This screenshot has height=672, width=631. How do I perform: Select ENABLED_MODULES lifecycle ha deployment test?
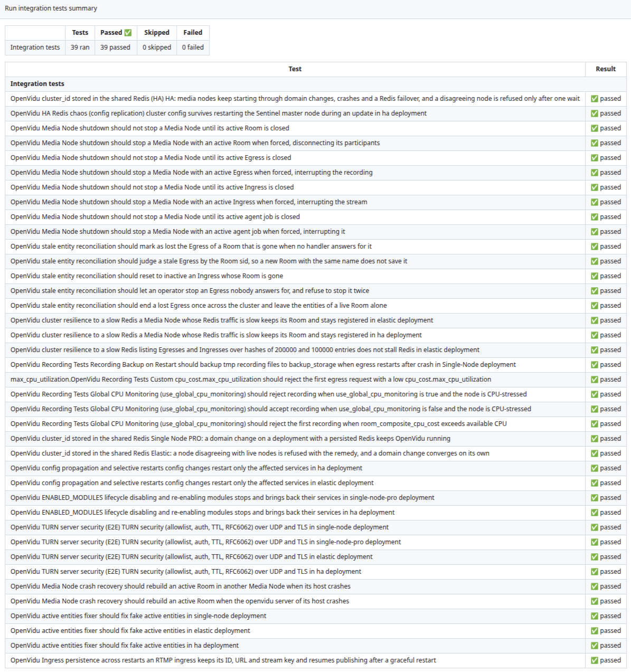click(x=203, y=513)
